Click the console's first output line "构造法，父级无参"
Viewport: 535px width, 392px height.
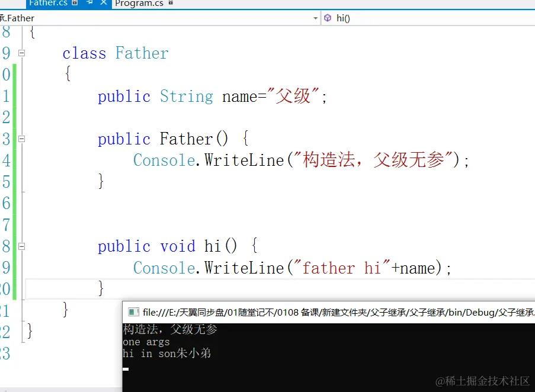click(170, 330)
